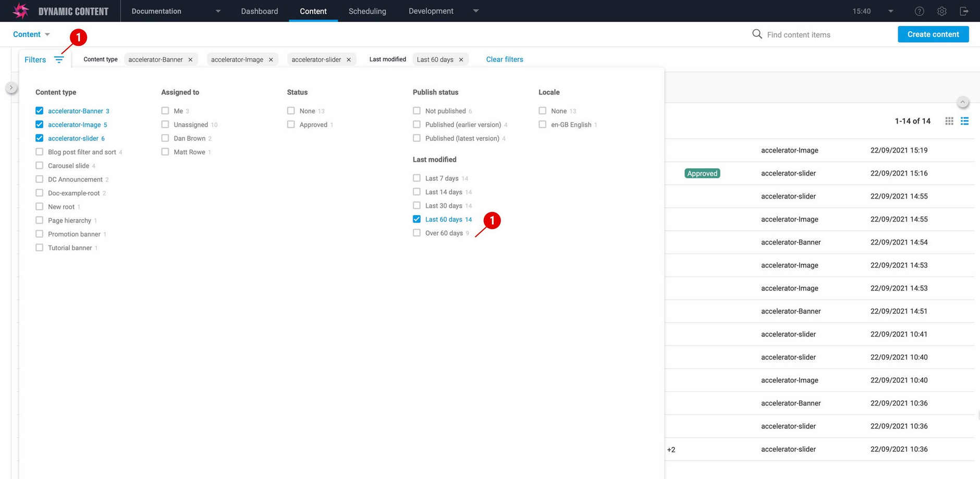Check Assigned to Me

coord(165,110)
